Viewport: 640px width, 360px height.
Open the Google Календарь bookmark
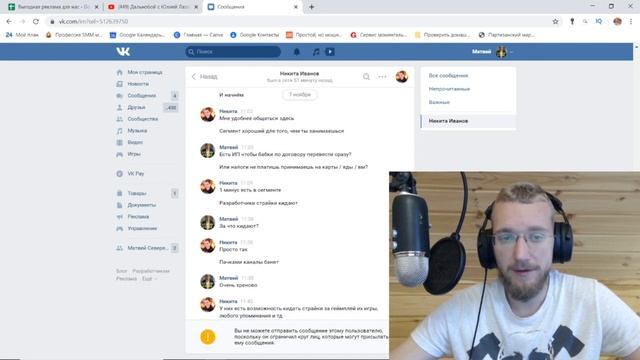coord(137,35)
